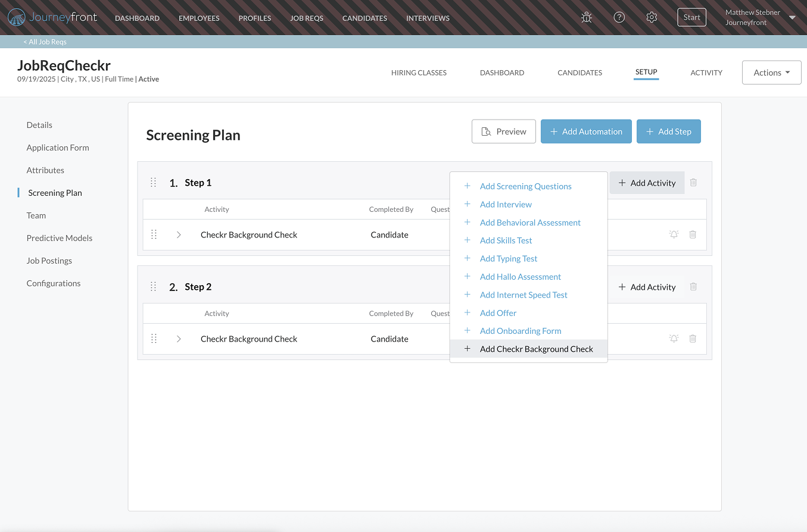The height and width of the screenshot is (532, 807).
Task: Click the Start button
Action: tap(691, 17)
